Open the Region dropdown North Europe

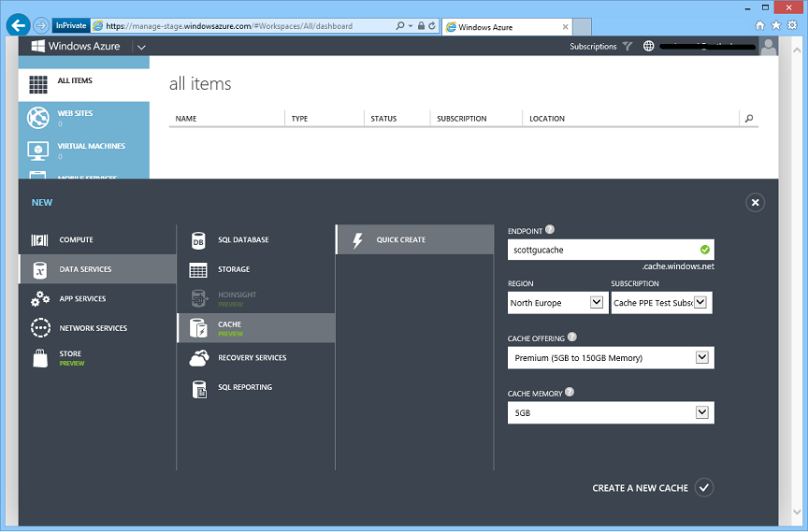[x=557, y=303]
